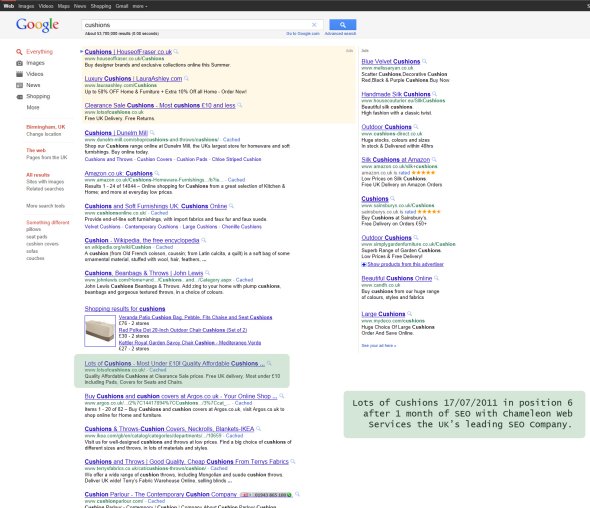Select the Everything magnifier icon in sidebar
This screenshot has width=590, height=508.
click(19, 52)
